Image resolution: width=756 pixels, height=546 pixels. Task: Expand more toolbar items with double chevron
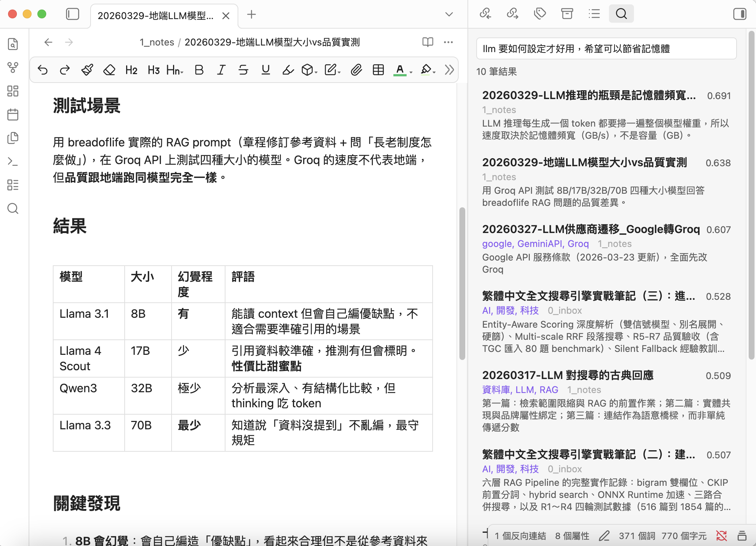click(449, 70)
